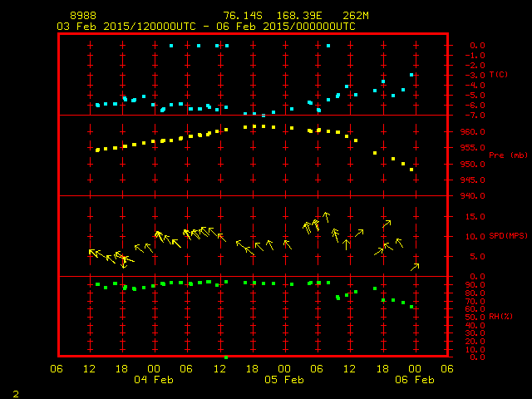The width and height of the screenshot is (532, 399).
Task: Select the latitude value 76.14S
Action: pyautogui.click(x=241, y=16)
